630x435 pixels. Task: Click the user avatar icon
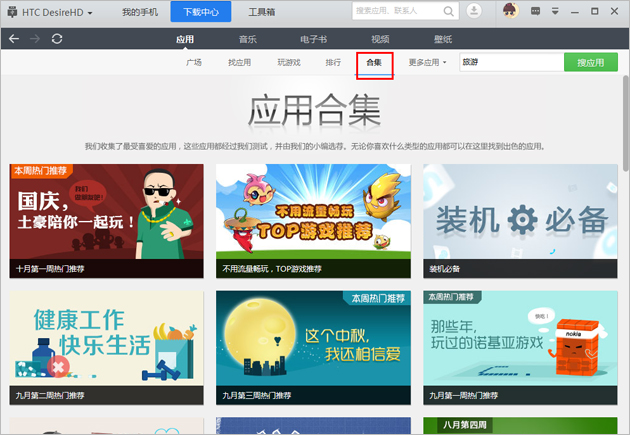(511, 11)
